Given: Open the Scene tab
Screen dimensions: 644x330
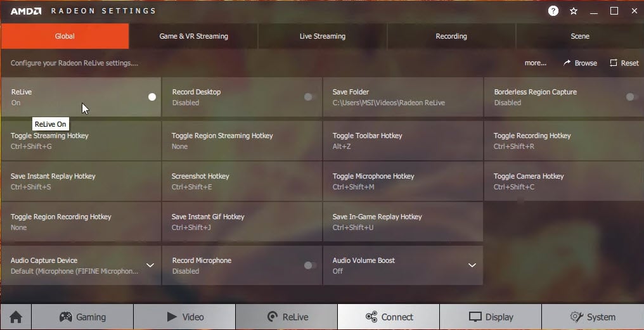Looking at the screenshot, I should (580, 36).
